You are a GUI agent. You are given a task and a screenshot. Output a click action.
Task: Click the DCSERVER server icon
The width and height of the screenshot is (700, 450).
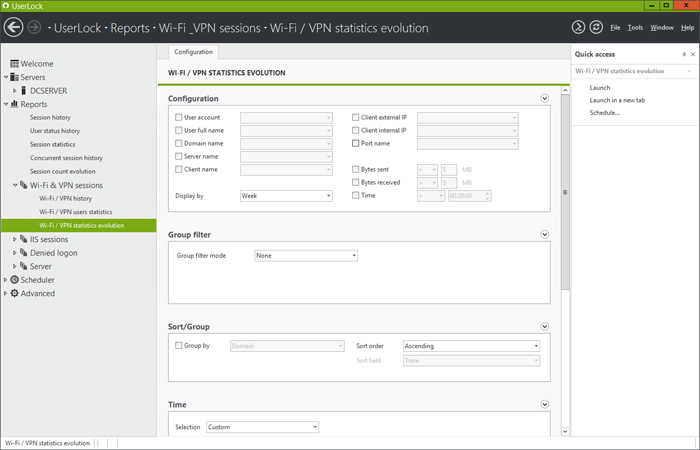point(24,91)
